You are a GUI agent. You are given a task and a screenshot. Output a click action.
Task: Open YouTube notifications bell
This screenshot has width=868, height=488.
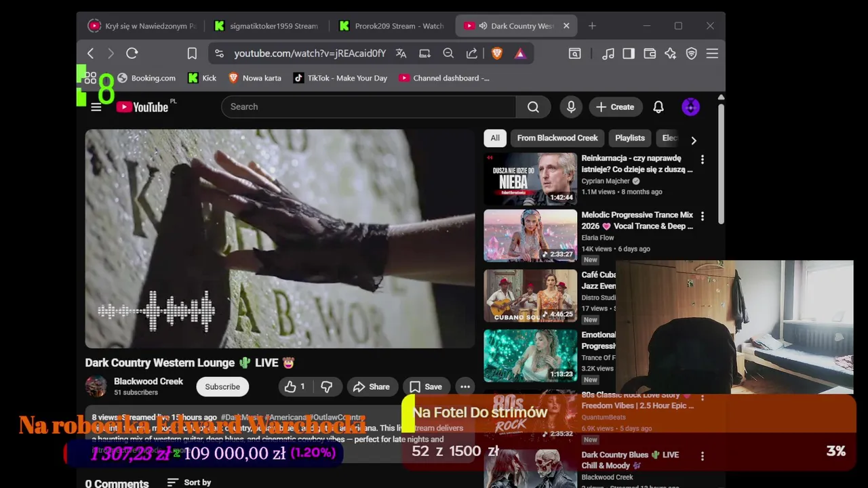[658, 107]
